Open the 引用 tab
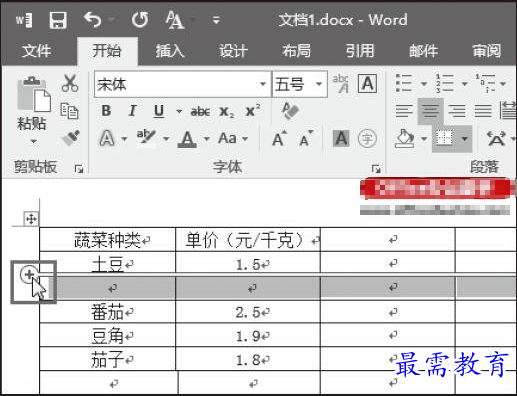Viewport: 517px width, 396px height. tap(360, 51)
